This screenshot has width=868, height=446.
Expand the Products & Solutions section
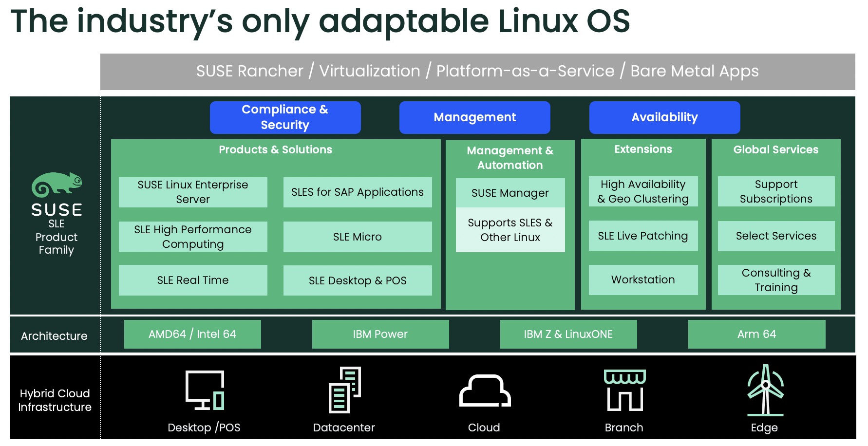click(x=275, y=149)
